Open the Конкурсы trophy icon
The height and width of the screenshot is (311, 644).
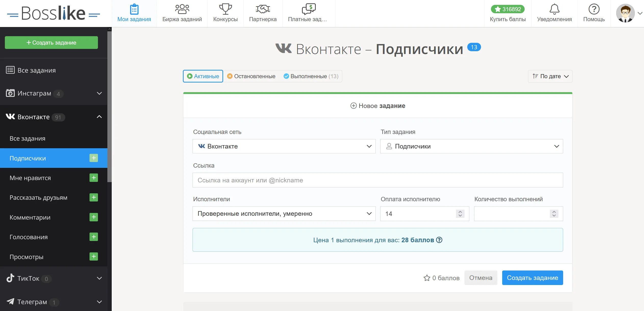pyautogui.click(x=225, y=9)
